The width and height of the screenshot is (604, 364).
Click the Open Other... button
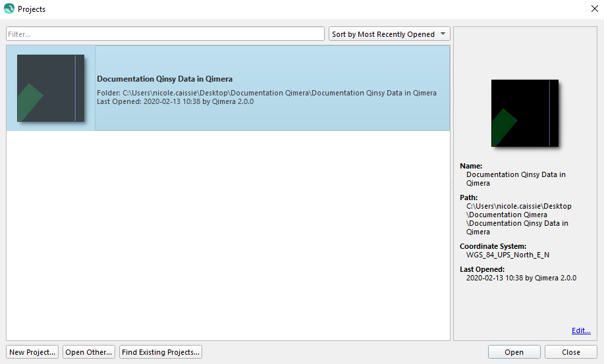pos(89,352)
